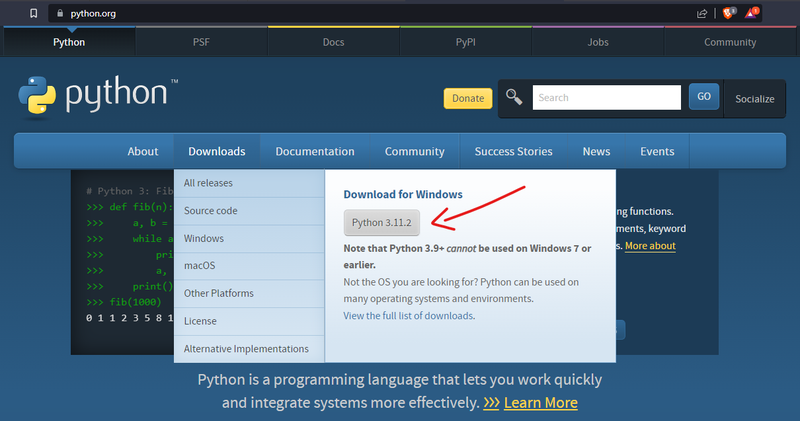800x421 pixels.
Task: Click the Python 3.11.2 download button
Action: pos(382,222)
